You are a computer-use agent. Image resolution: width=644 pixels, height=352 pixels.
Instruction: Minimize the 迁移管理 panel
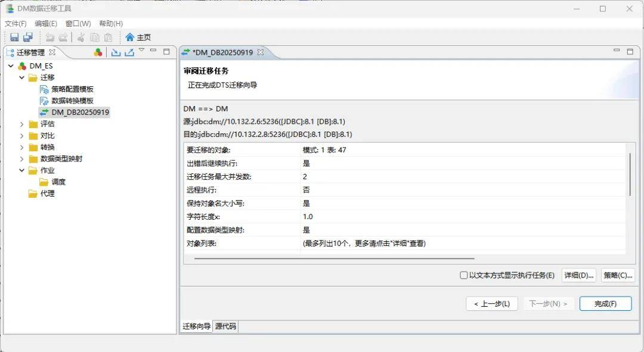[x=153, y=51]
